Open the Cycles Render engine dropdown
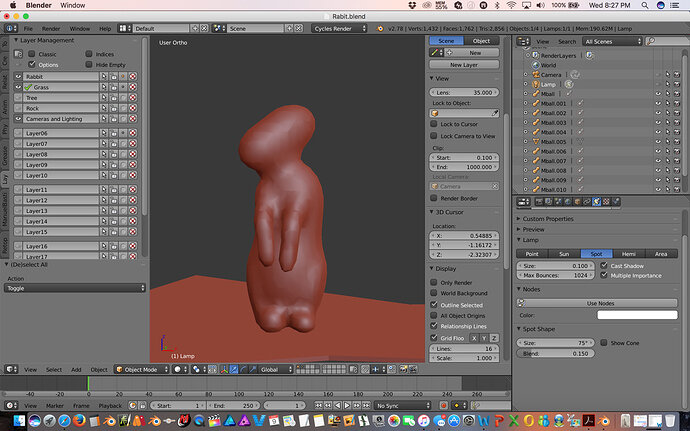The height and width of the screenshot is (431, 690). click(339, 28)
